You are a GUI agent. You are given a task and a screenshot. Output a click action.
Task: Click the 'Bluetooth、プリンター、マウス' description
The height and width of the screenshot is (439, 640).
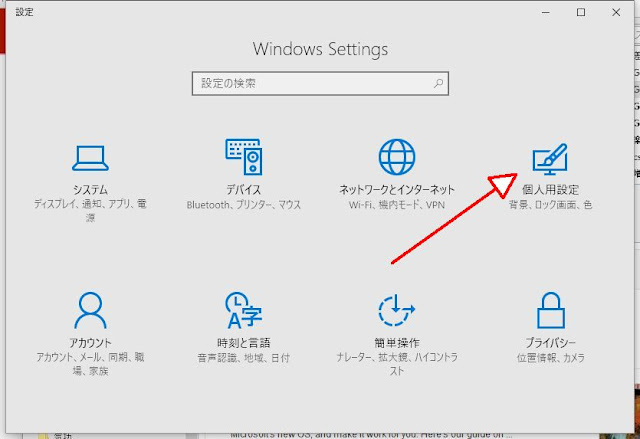click(x=244, y=205)
